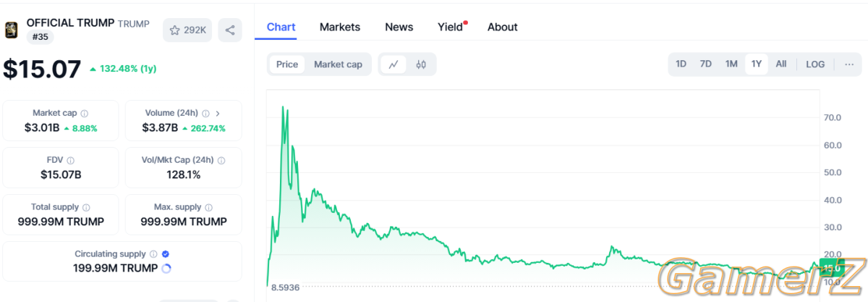
Task: Click the share icon button
Action: coord(230,30)
